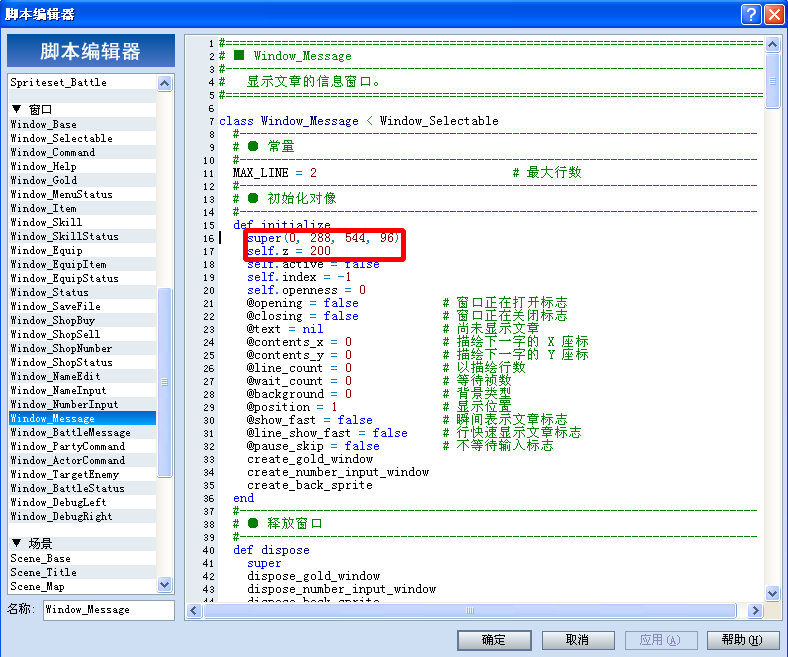Select highlighted Window_Message script
Image resolution: width=788 pixels, height=657 pixels.
coord(83,418)
